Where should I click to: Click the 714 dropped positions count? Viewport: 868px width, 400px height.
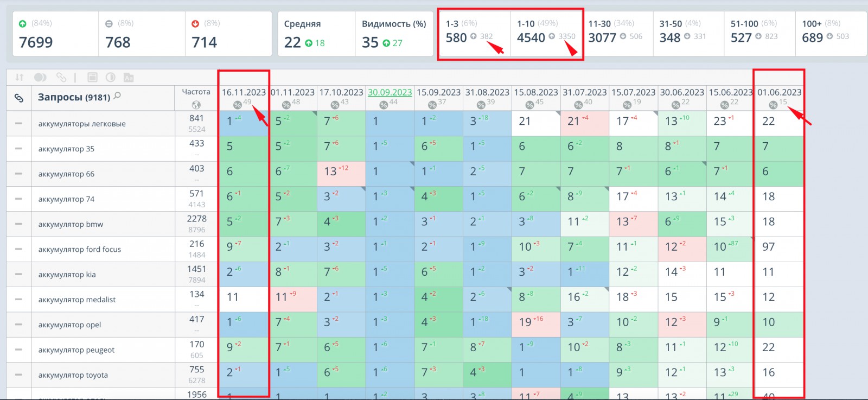(x=205, y=42)
